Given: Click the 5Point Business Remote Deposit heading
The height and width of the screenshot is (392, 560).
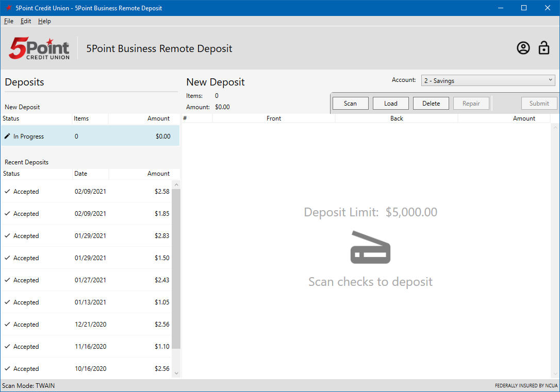Looking at the screenshot, I should pos(159,48).
